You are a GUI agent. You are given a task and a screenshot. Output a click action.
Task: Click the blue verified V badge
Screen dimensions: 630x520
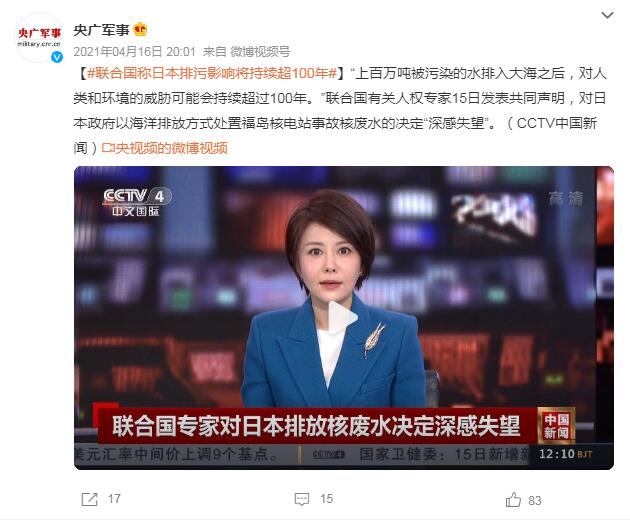(x=57, y=57)
